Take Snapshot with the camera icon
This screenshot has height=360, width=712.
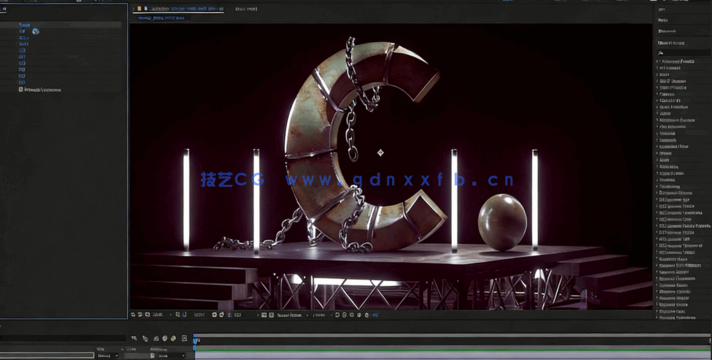(x=214, y=315)
